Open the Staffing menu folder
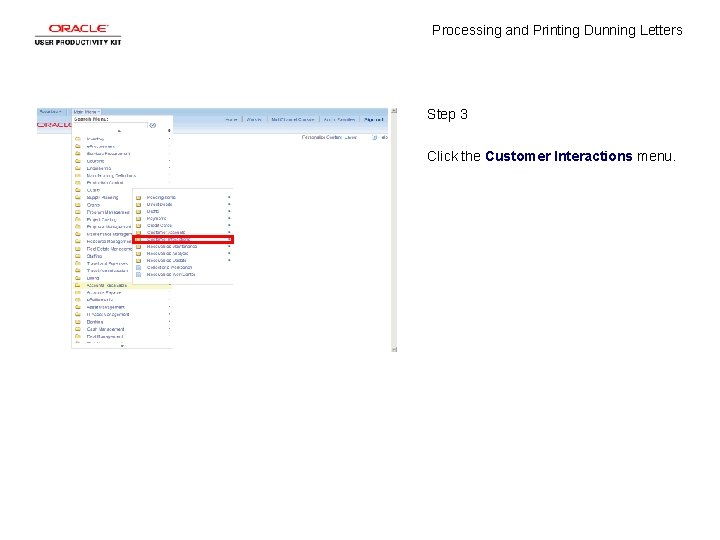Screen dimensions: 720x540 [x=94, y=256]
